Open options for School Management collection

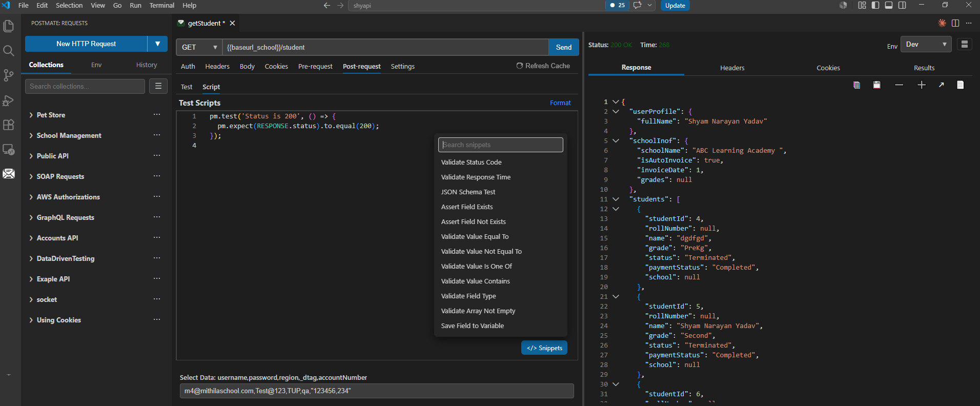157,135
